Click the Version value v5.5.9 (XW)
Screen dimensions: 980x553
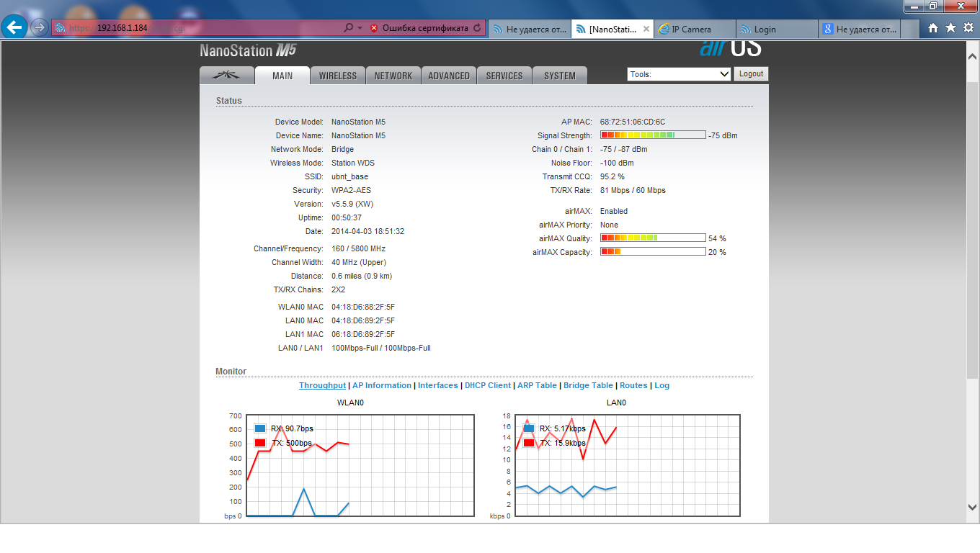pos(352,204)
